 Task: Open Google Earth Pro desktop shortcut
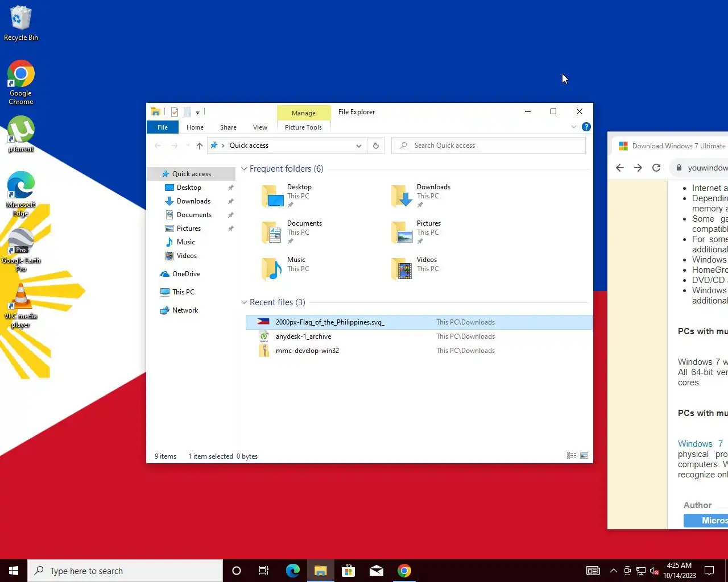(x=21, y=250)
